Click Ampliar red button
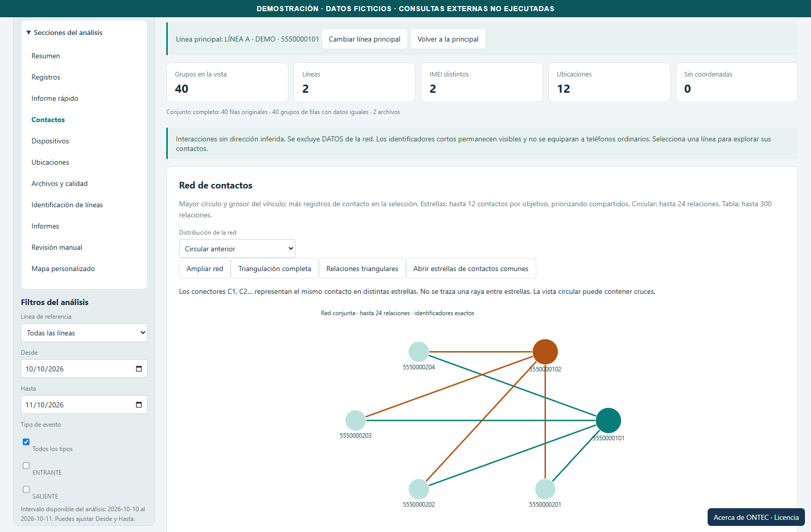 pos(205,269)
